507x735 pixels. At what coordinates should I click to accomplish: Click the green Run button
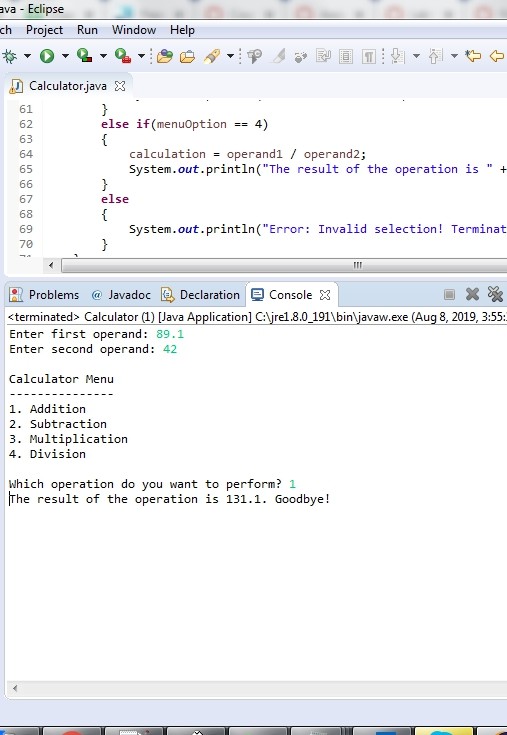pyautogui.click(x=46, y=56)
